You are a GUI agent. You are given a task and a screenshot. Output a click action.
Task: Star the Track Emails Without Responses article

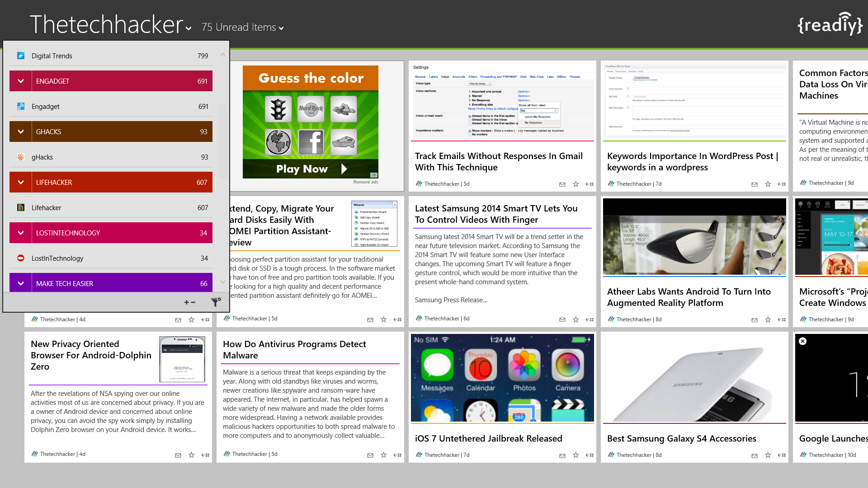click(576, 184)
